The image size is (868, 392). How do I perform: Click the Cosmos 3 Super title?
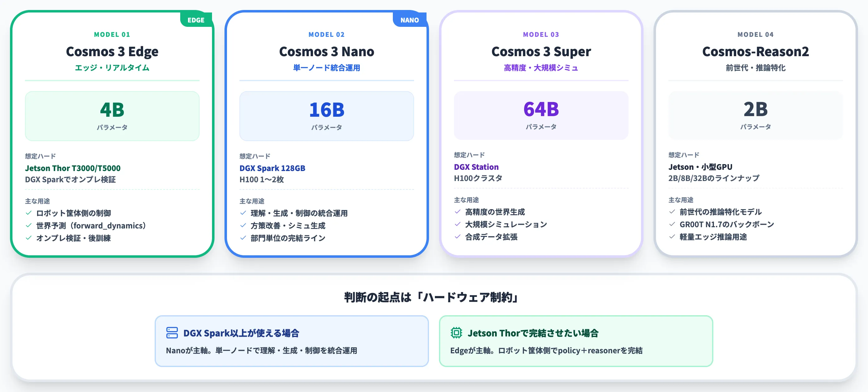click(541, 51)
